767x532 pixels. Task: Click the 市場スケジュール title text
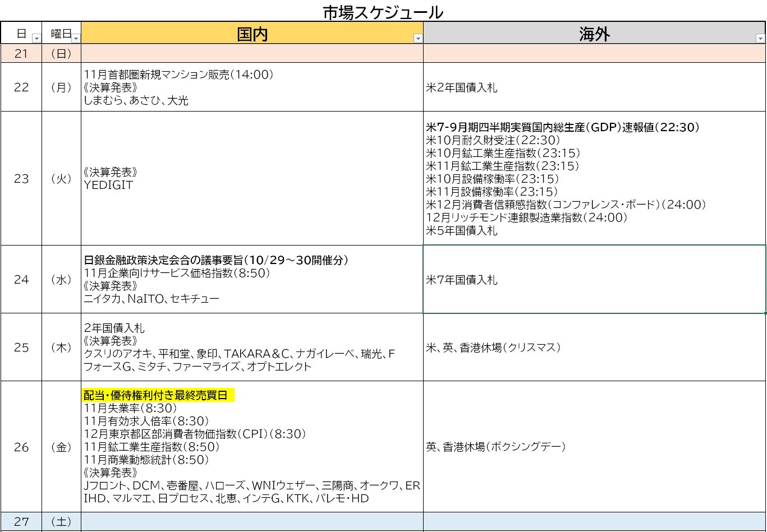pyautogui.click(x=383, y=12)
